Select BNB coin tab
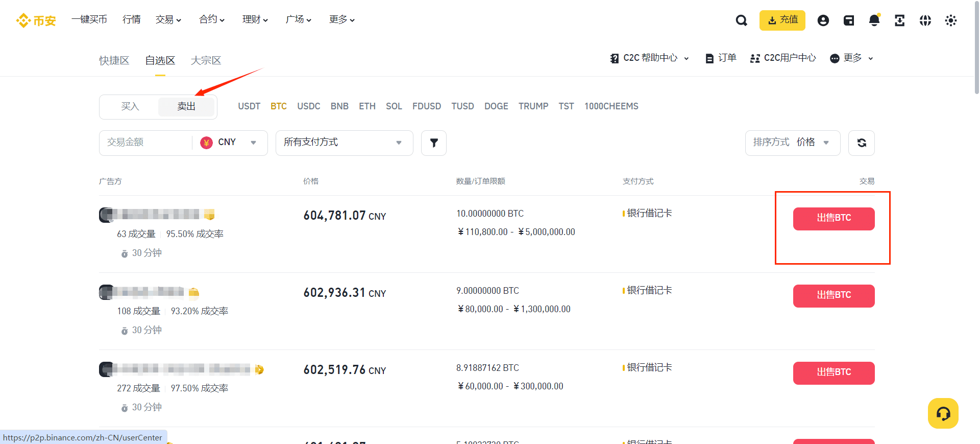This screenshot has height=444, width=980. 339,106
